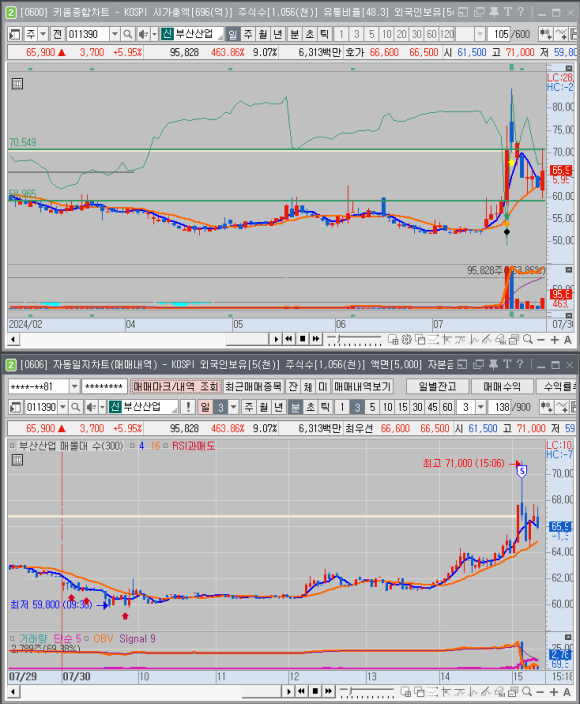Click magnifier zoom icon in bottom chart bottom toolbar

click(527, 692)
